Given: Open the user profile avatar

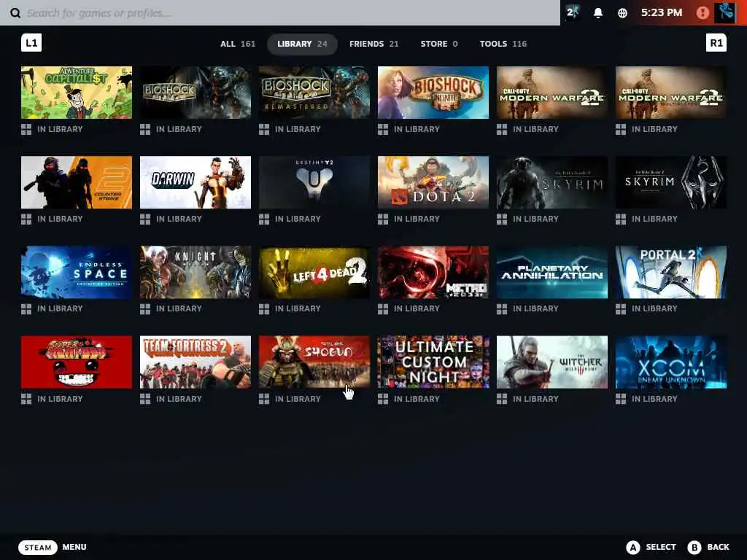Looking at the screenshot, I should point(724,12).
